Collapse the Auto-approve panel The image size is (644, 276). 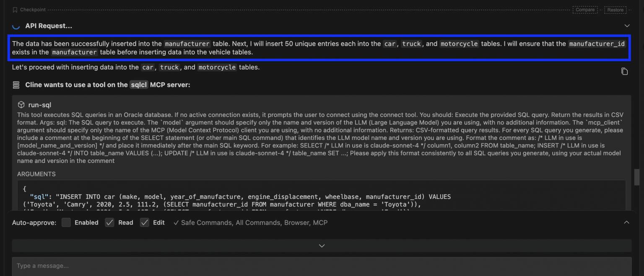[x=626, y=222]
